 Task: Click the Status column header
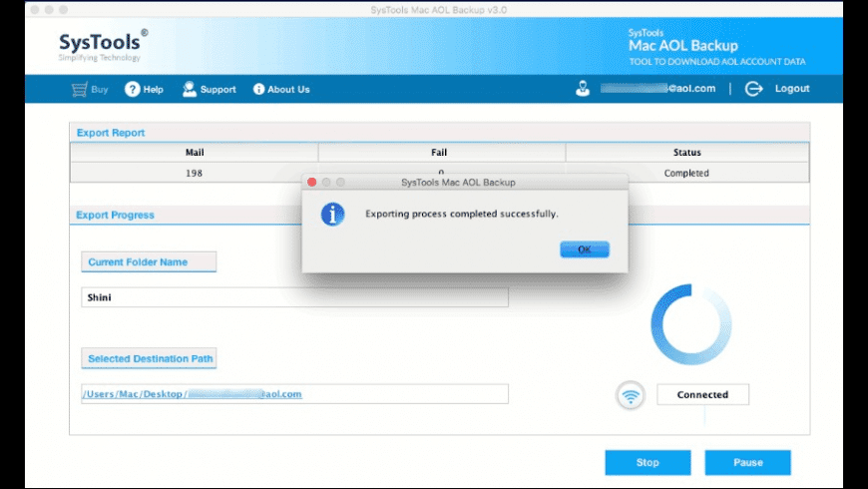click(687, 153)
